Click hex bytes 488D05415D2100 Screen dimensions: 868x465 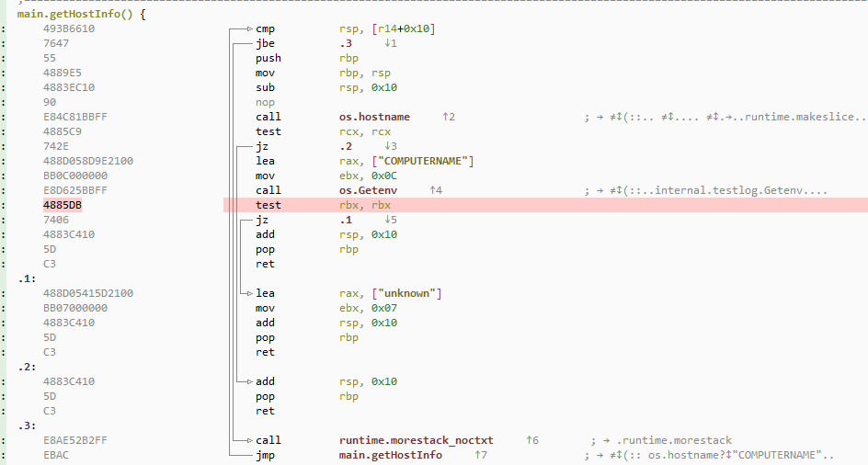click(88, 293)
